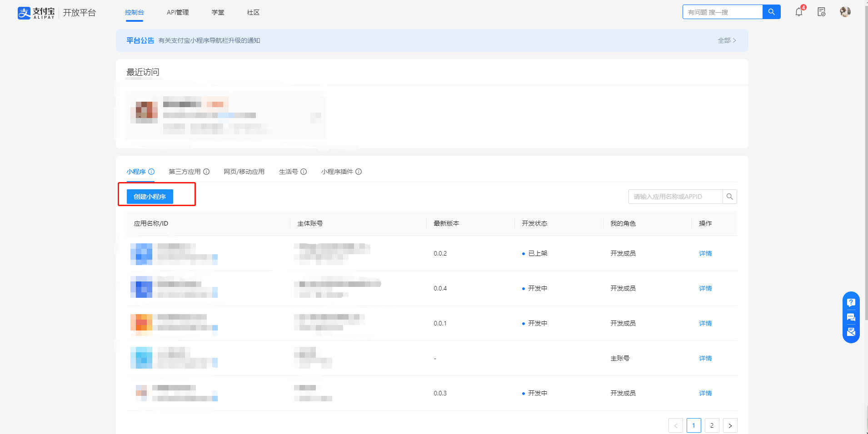Open the floating help question icon

[x=851, y=303]
